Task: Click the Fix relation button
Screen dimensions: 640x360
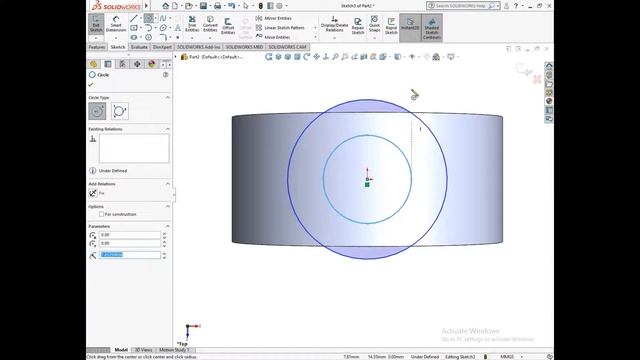Action: tap(93, 193)
